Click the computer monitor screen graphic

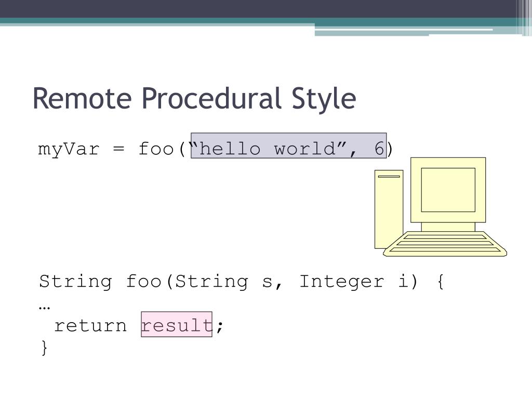pyautogui.click(x=448, y=190)
